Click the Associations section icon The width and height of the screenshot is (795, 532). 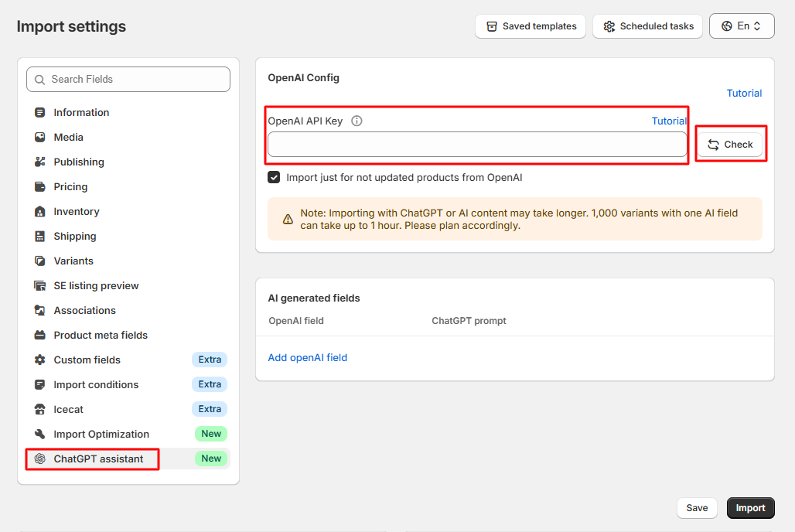[x=39, y=310]
